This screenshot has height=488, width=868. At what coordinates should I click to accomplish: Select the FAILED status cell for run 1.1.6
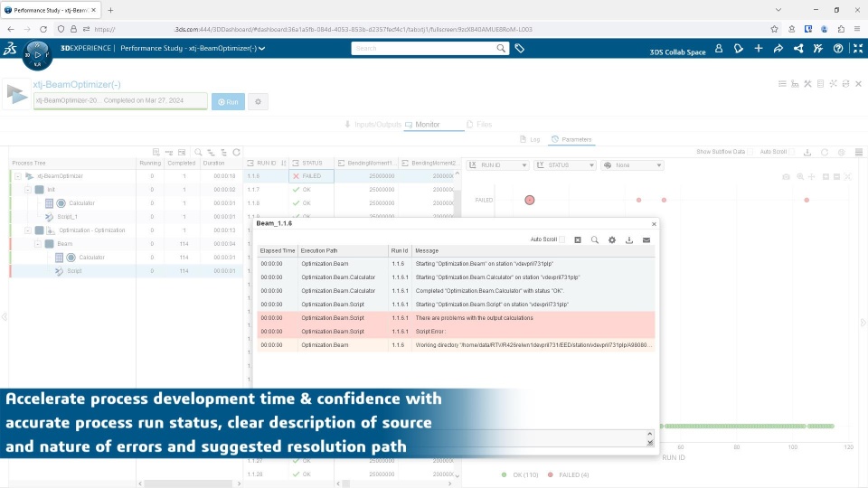point(311,176)
